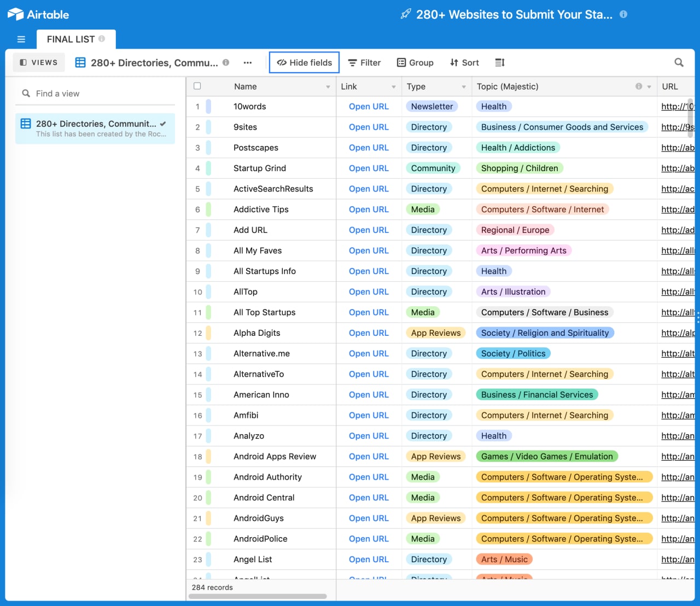Image resolution: width=700 pixels, height=606 pixels.
Task: Open the hamburger tables menu
Action: point(21,39)
